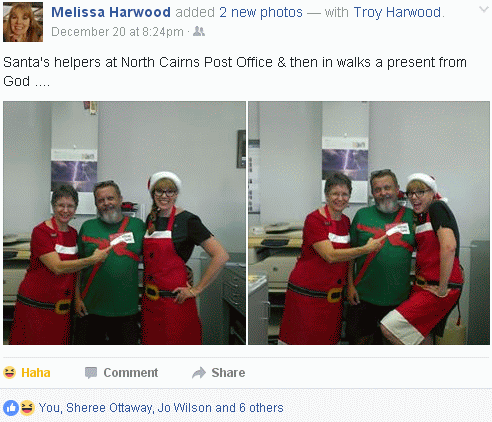Click the friends audience privacy icon
The image size is (492, 422).
pyautogui.click(x=199, y=32)
